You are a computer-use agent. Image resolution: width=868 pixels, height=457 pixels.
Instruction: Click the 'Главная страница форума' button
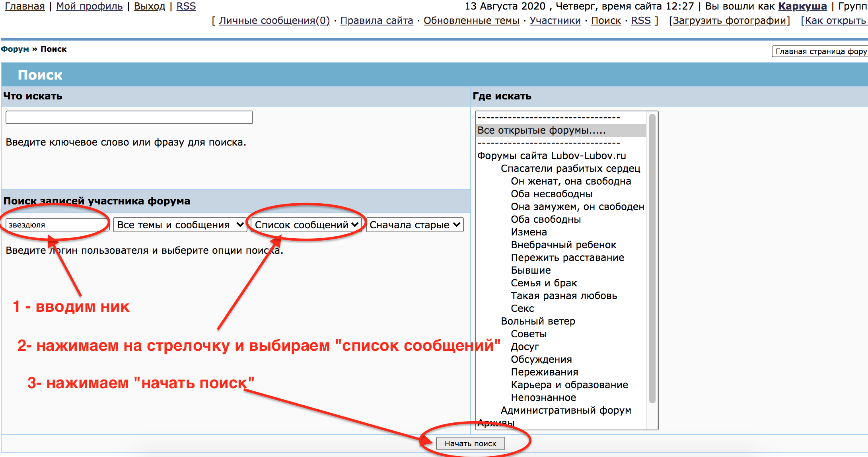point(820,51)
